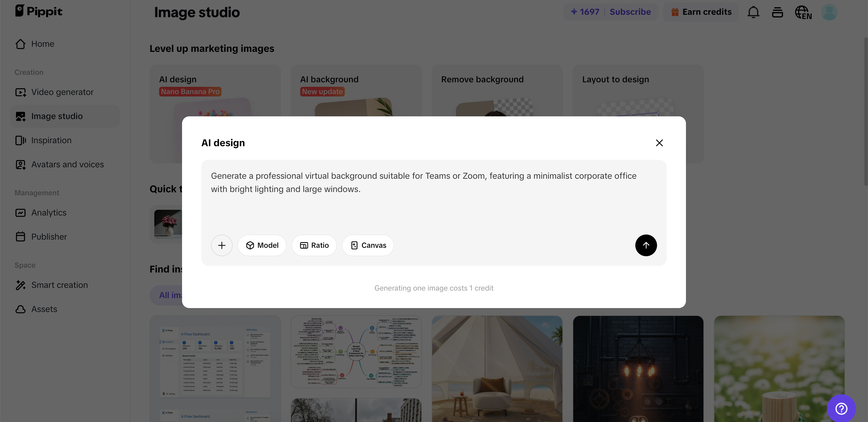Click the Subscribe link
Viewport: 868px width, 422px height.
coord(630,12)
